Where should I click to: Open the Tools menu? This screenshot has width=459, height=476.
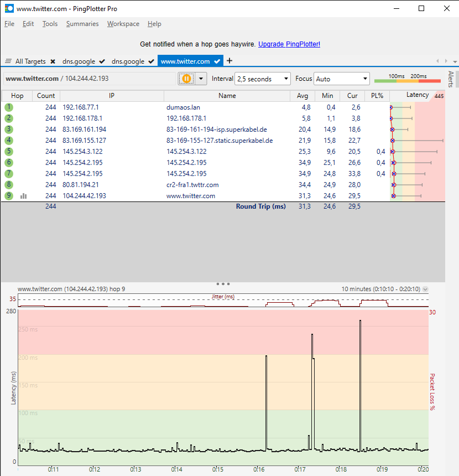[x=50, y=24]
